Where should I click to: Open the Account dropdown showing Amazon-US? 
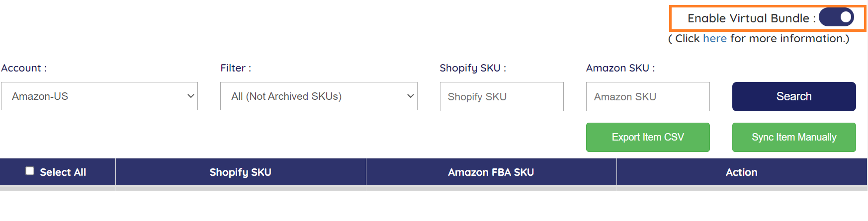(99, 96)
